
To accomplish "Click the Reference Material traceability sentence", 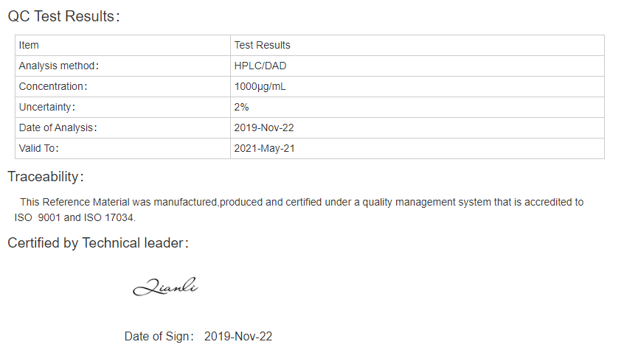I will pyautogui.click(x=299, y=210).
